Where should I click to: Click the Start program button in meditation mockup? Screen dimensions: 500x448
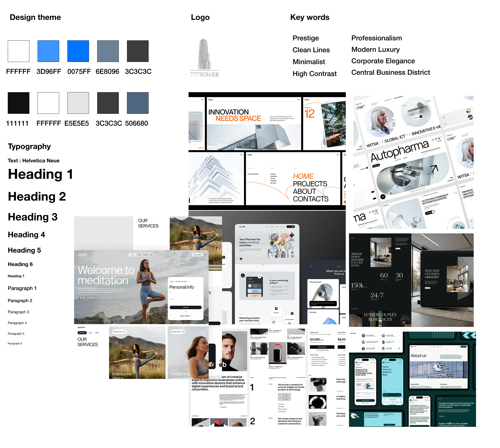[x=198, y=255]
